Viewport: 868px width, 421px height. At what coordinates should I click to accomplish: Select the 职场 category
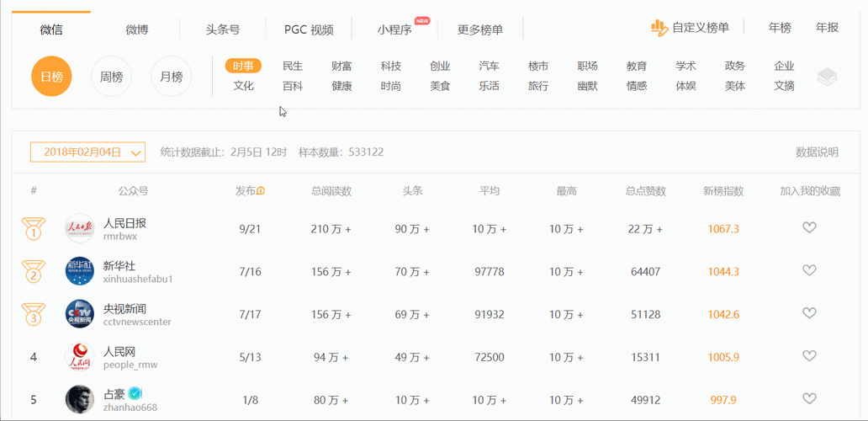(x=587, y=67)
